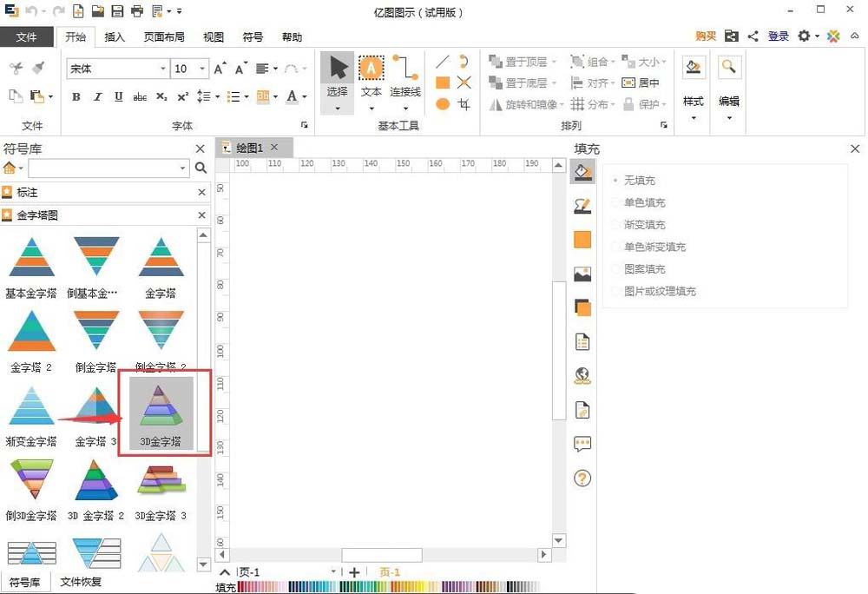This screenshot has height=594, width=868.
Task: Click the 购买 link
Action: pyautogui.click(x=705, y=36)
